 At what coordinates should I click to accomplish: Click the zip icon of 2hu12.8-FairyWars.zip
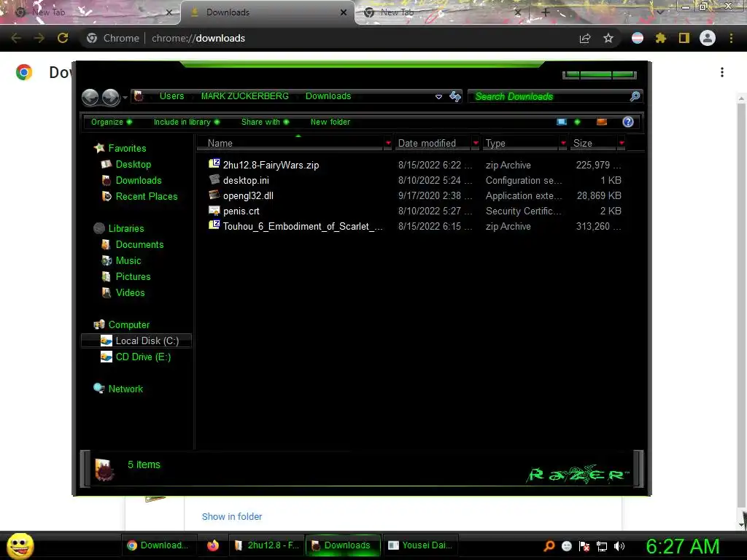[x=214, y=164]
